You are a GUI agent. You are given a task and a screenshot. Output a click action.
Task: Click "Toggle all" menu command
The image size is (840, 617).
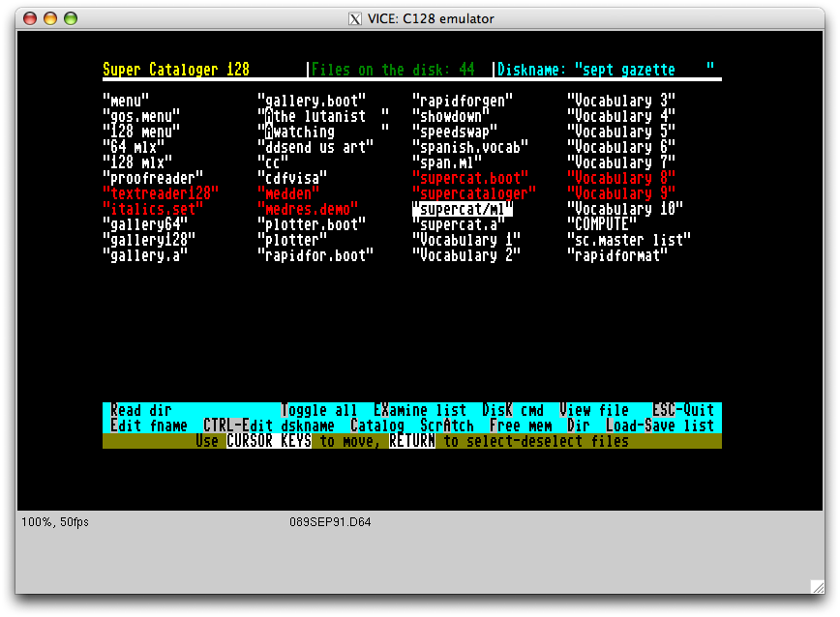tap(319, 410)
